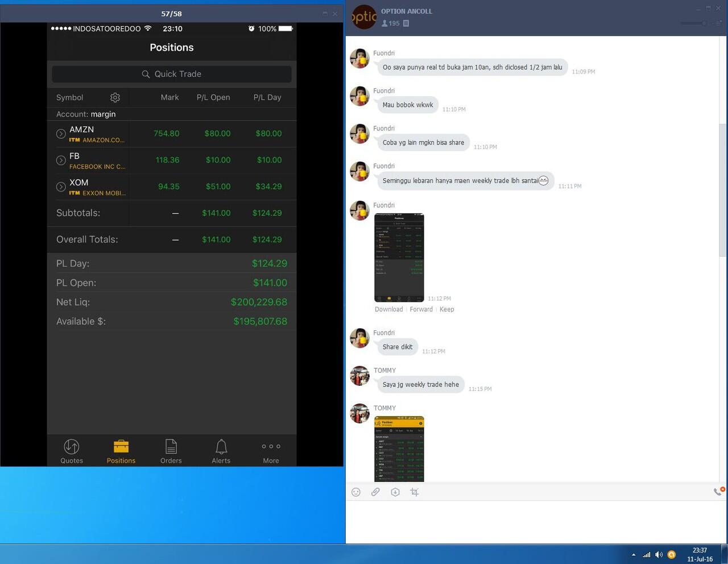Image resolution: width=728 pixels, height=564 pixels.
Task: Open Fuondri's positions screenshot thumbnail
Action: pos(399,258)
